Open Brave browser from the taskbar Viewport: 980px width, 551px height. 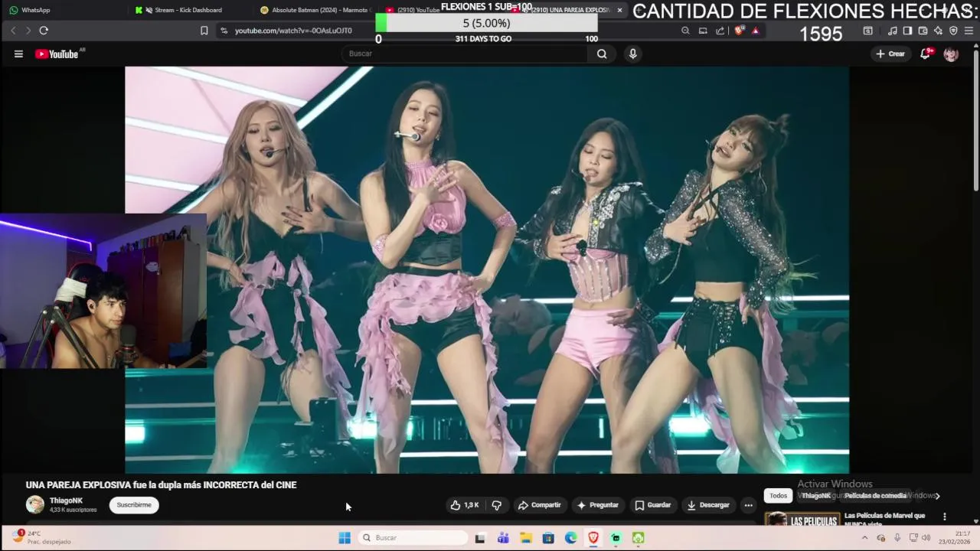(593, 538)
